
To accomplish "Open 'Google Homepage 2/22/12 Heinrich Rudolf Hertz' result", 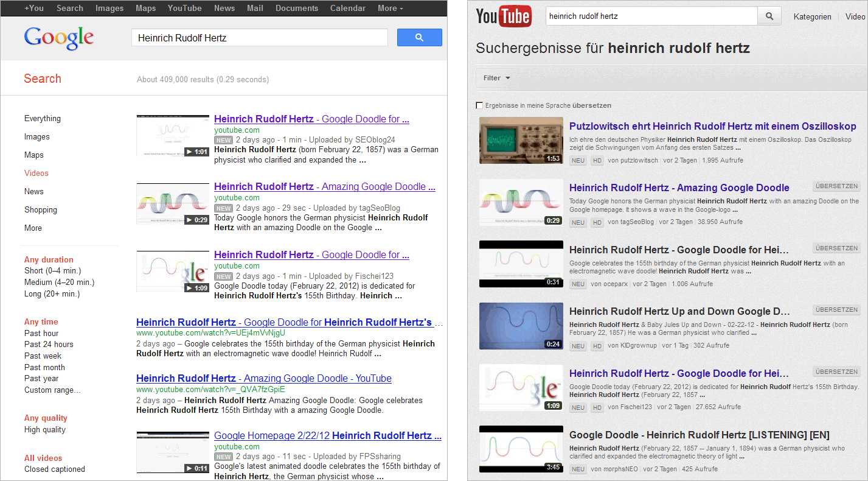I will (328, 435).
